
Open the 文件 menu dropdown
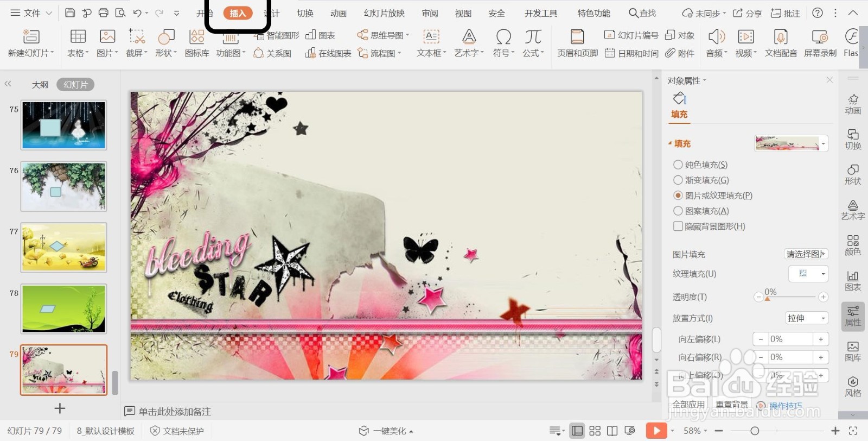31,12
